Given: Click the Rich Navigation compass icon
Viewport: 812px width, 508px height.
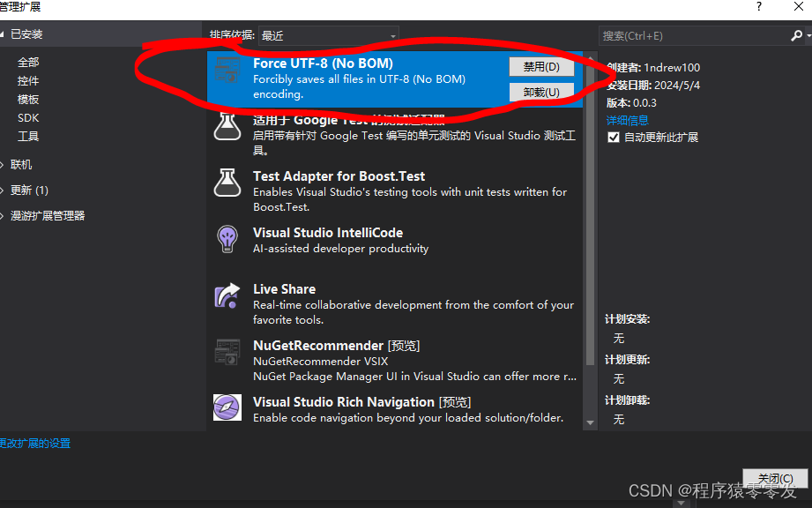Looking at the screenshot, I should [x=227, y=407].
